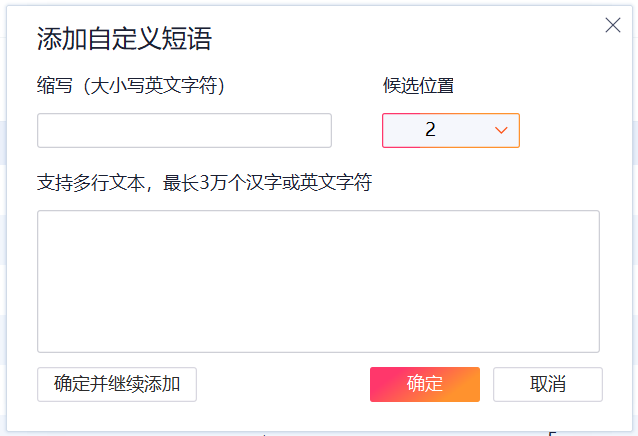Click the 添加自定义短语 dialog title
The height and width of the screenshot is (436, 638).
click(x=124, y=39)
